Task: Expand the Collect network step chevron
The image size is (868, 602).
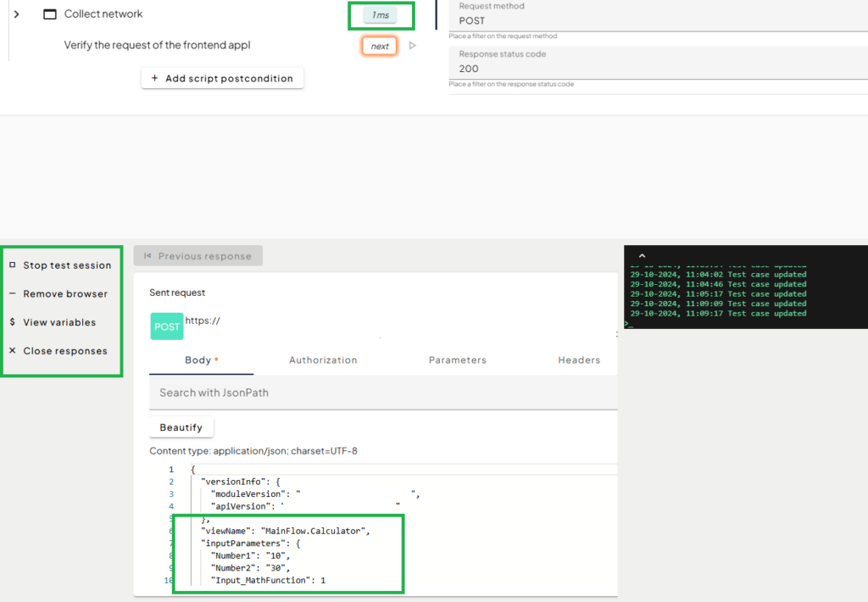Action: click(x=16, y=14)
